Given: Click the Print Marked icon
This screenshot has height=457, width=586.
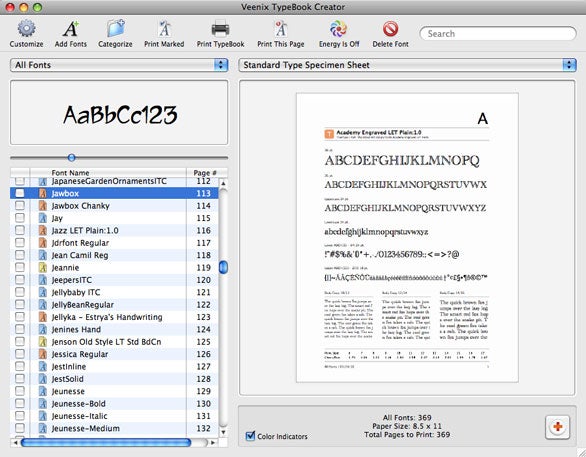Looking at the screenshot, I should 164,29.
